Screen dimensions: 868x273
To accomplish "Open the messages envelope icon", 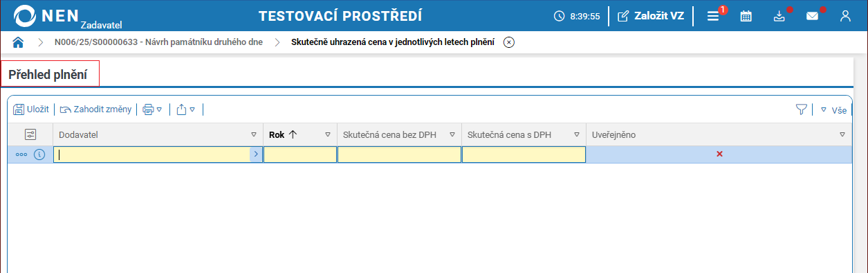I will 813,16.
